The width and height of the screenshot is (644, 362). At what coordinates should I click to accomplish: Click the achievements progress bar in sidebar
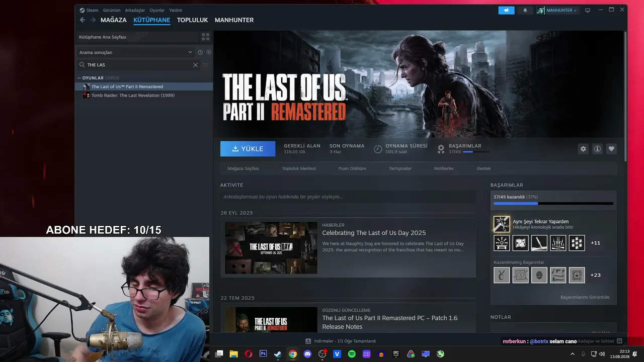click(553, 203)
